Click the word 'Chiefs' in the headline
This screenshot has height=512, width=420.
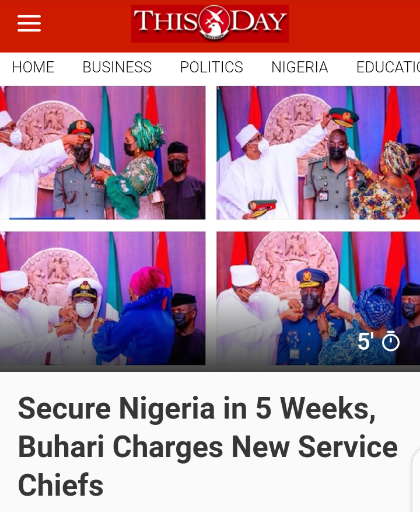61,485
